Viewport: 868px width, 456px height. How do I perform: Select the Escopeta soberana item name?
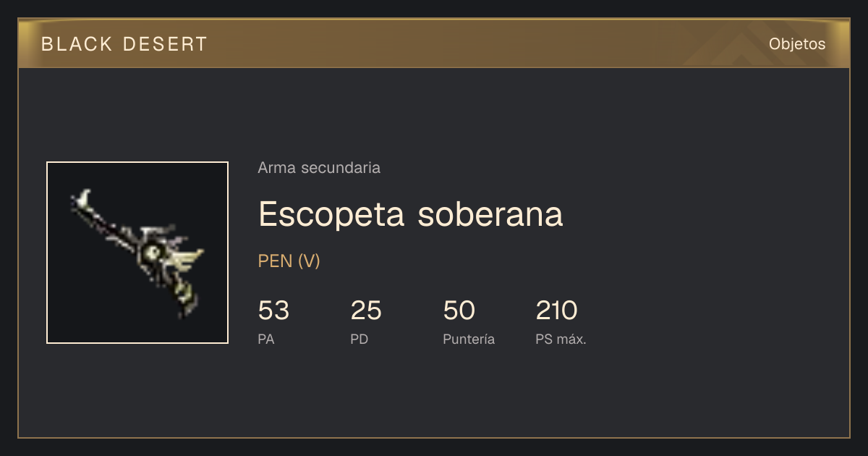coord(410,214)
